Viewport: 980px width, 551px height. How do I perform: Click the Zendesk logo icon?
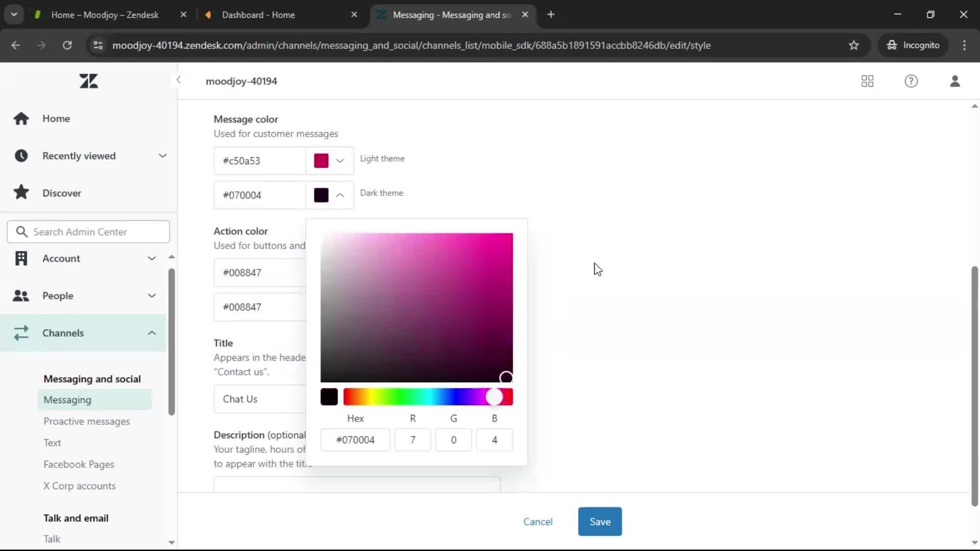[x=89, y=81]
